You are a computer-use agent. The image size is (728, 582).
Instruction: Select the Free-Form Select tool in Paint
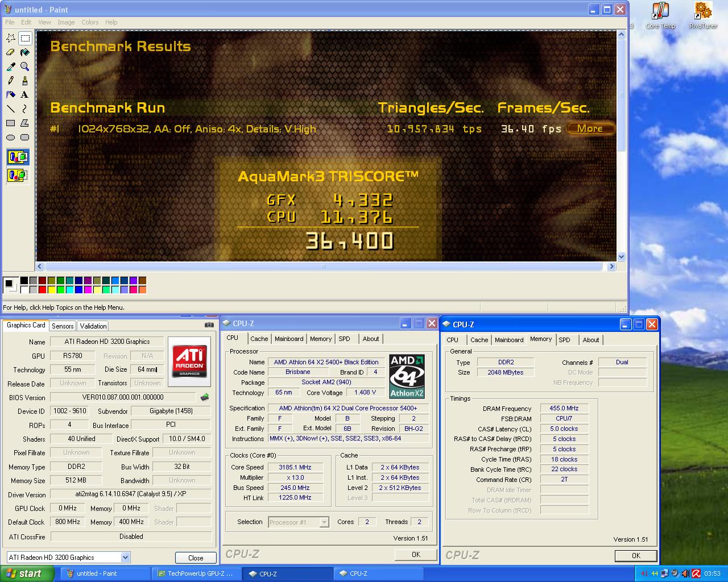pyautogui.click(x=11, y=38)
